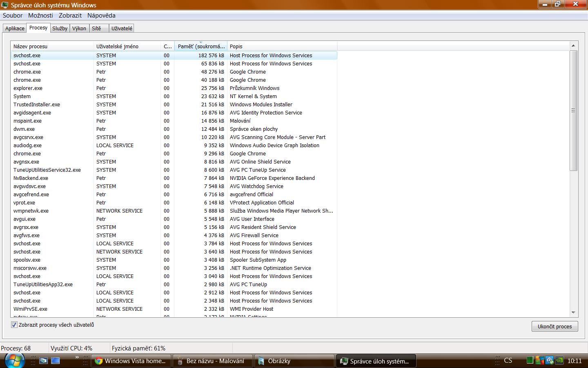588x368 pixels.
Task: Click the CS language indicator
Action: point(508,361)
